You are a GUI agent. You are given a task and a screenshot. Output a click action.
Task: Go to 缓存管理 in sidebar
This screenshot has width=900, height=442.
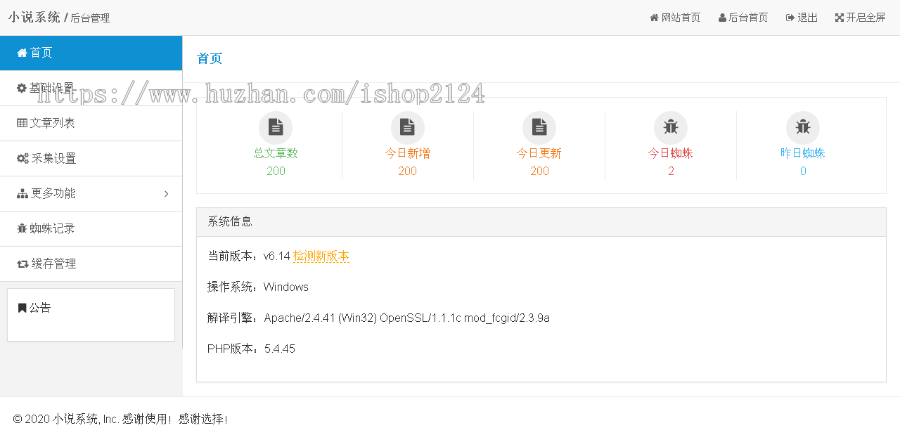91,264
